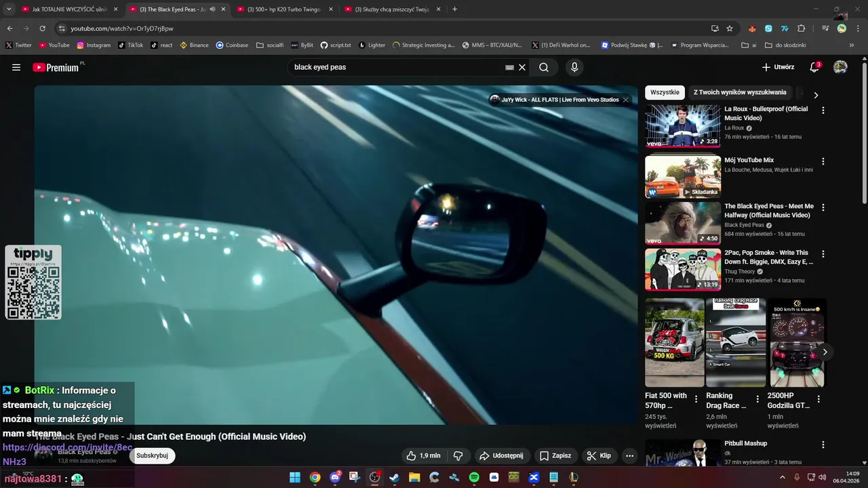Open the Windows Start menu
868x488 pixels.
(295, 477)
